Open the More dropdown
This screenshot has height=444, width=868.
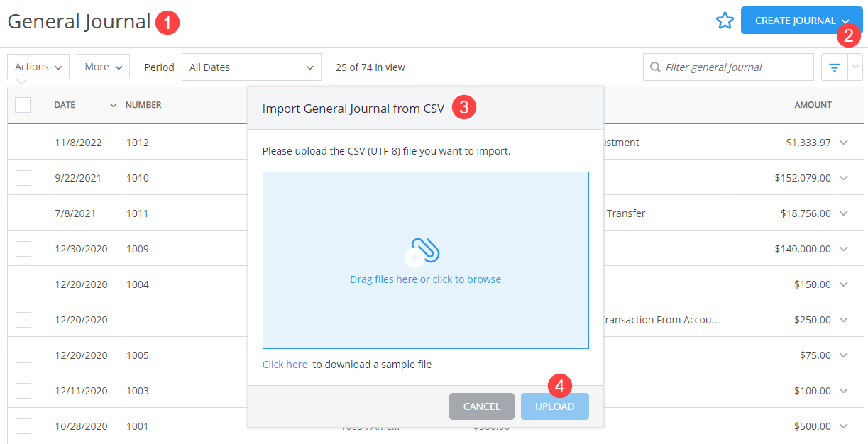point(103,66)
